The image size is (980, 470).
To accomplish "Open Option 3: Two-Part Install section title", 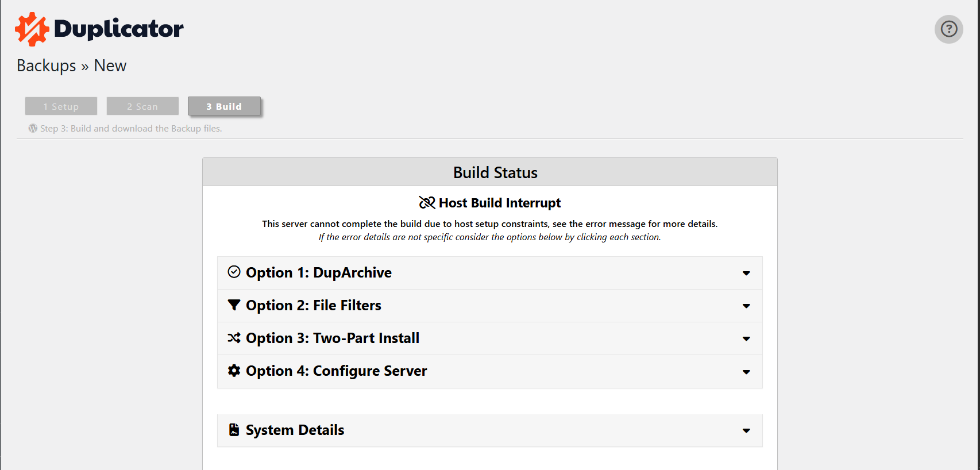I will point(333,338).
